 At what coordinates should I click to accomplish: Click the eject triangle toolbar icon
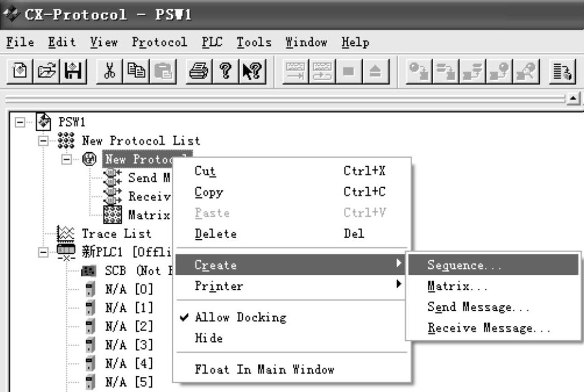(x=375, y=71)
